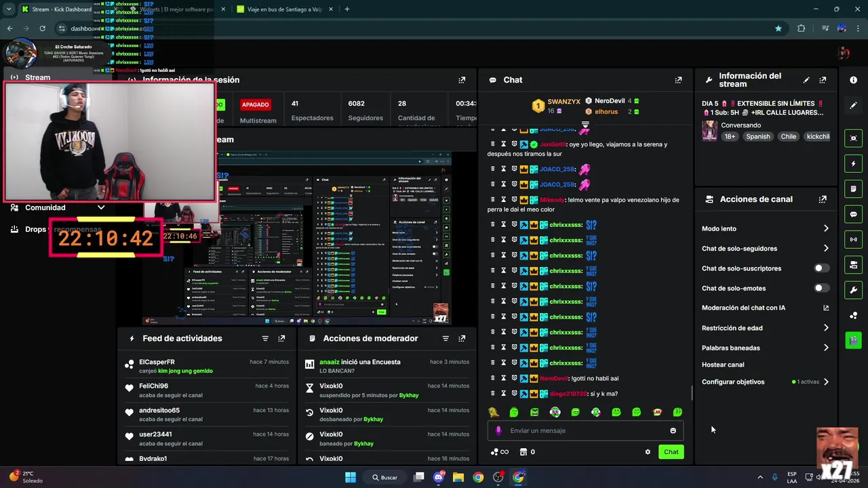Toggle Chat de solo-suscriptores switch

(821, 268)
